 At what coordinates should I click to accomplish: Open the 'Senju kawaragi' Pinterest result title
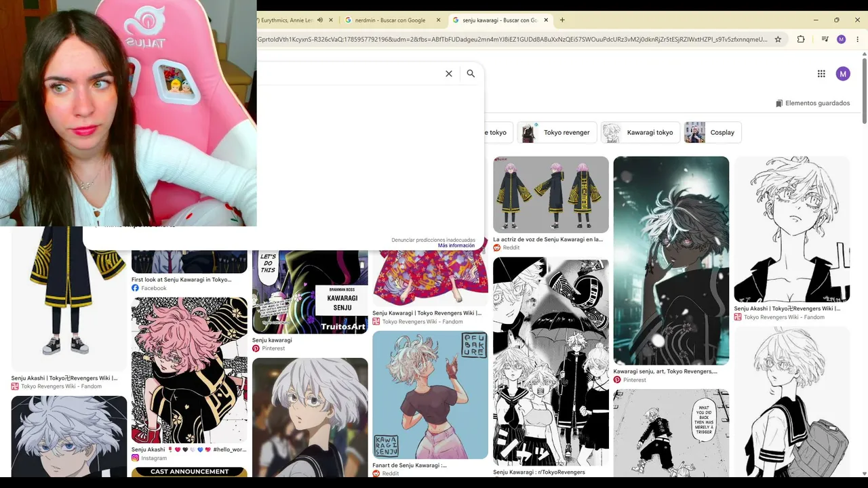coord(272,340)
